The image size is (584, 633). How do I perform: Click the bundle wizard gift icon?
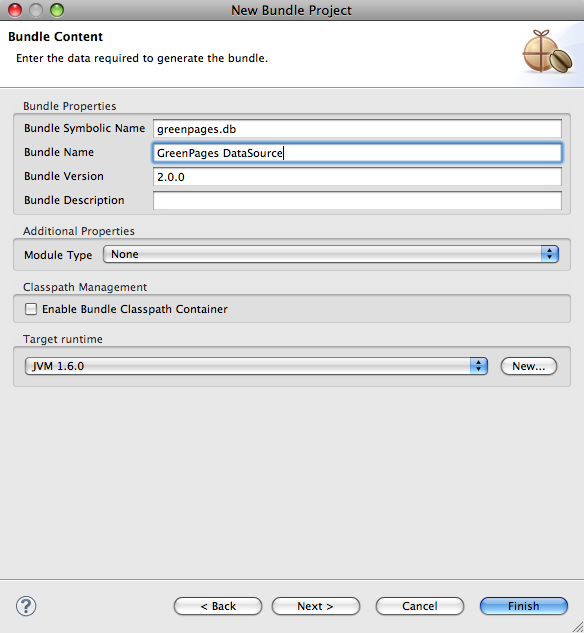pos(547,52)
